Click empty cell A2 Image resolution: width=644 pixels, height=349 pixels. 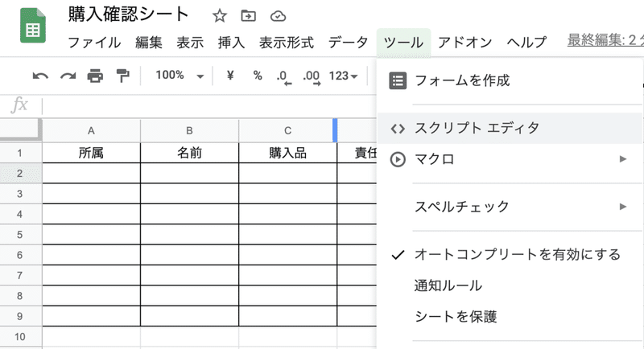pyautogui.click(x=91, y=173)
